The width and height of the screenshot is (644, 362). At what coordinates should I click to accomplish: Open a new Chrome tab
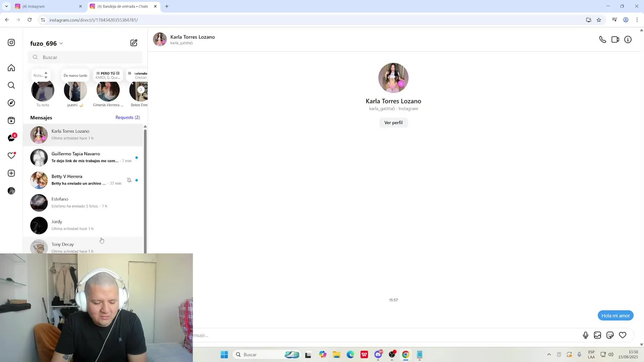coord(167,7)
